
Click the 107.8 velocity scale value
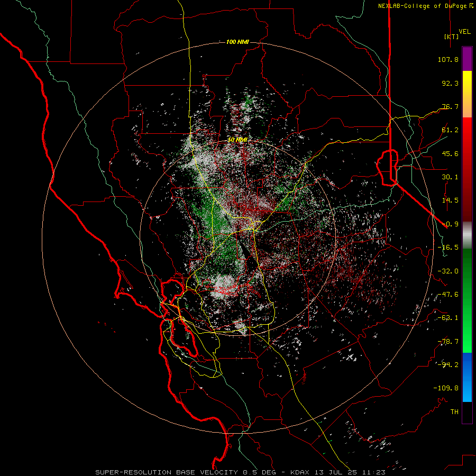pos(448,59)
